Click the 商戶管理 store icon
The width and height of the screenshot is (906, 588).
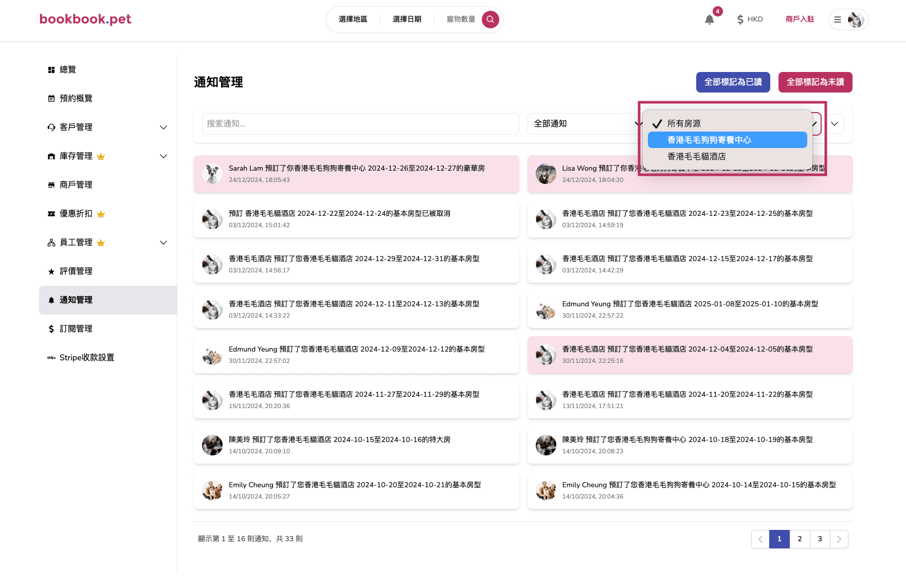[x=51, y=185]
